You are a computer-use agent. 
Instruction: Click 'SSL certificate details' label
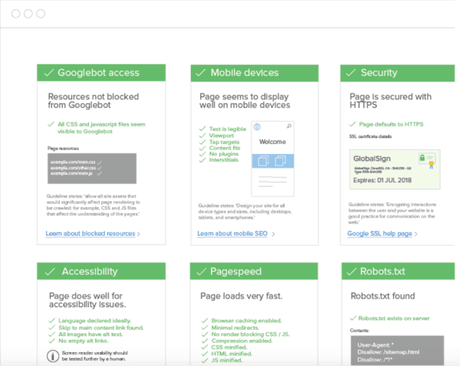370,136
